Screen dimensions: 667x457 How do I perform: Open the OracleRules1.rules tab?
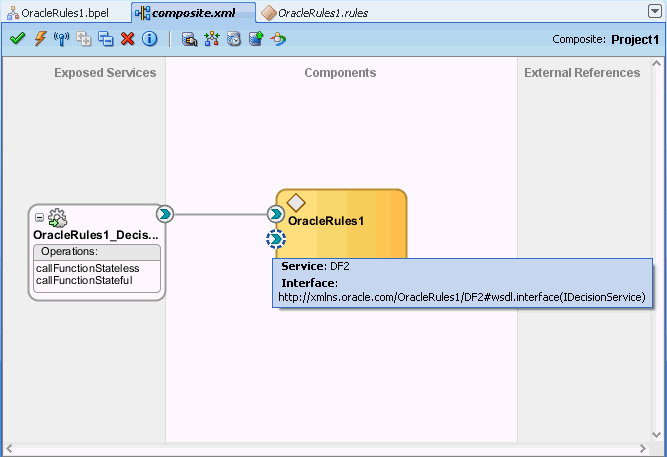[x=315, y=13]
